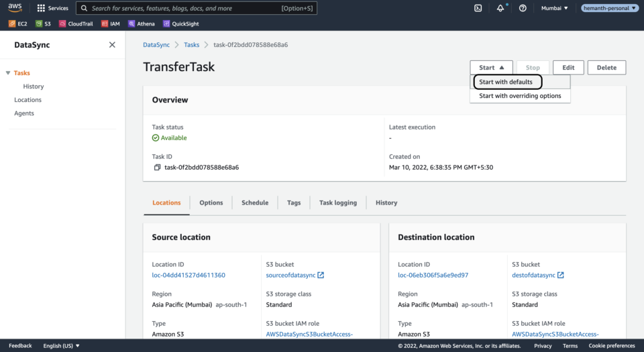Close the DataSync side panel
Viewport: 644px width, 352px height.
112,45
